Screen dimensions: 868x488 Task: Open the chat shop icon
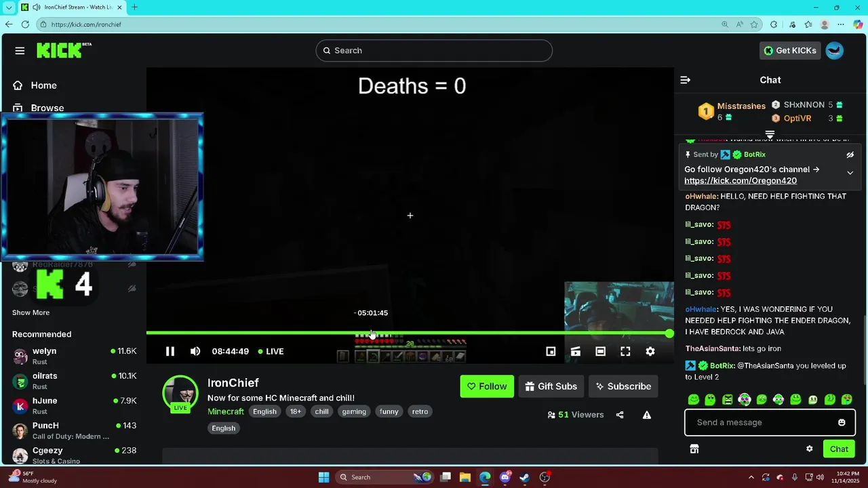(694, 449)
